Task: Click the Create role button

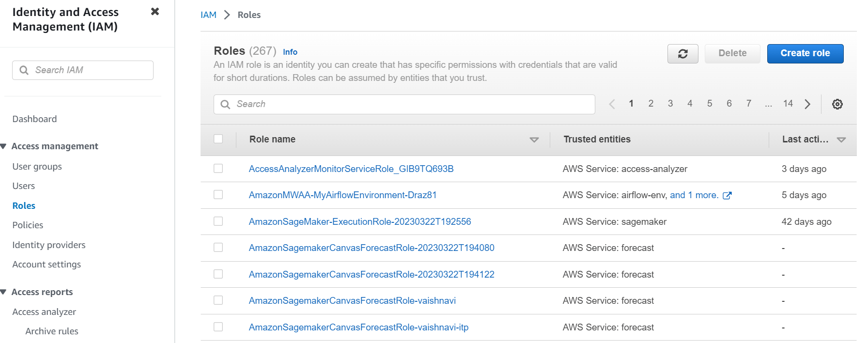Action: (x=805, y=53)
